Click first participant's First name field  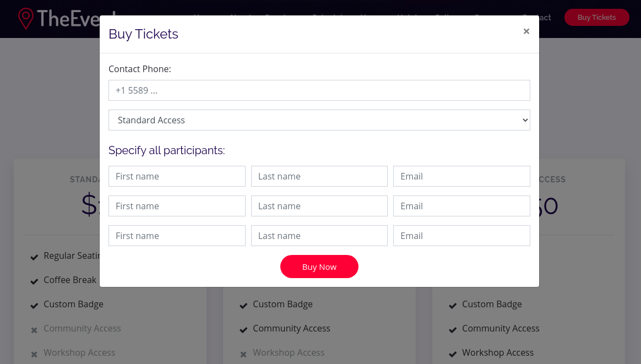pyautogui.click(x=177, y=176)
